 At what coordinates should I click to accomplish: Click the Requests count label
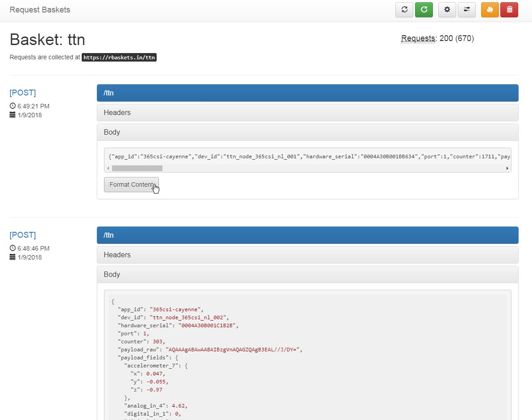point(418,38)
